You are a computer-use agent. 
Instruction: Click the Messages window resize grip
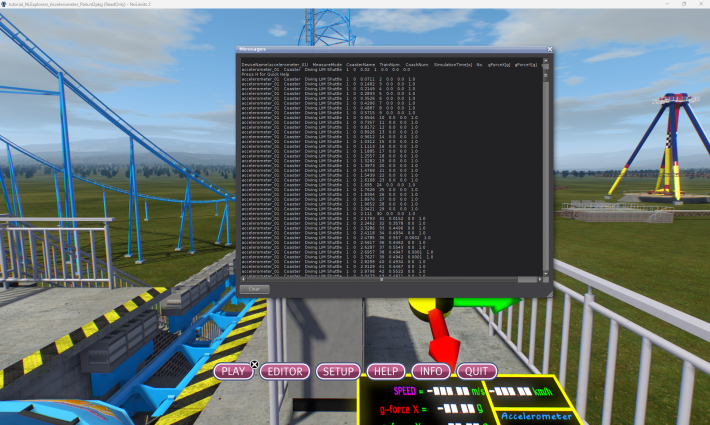coord(549,294)
